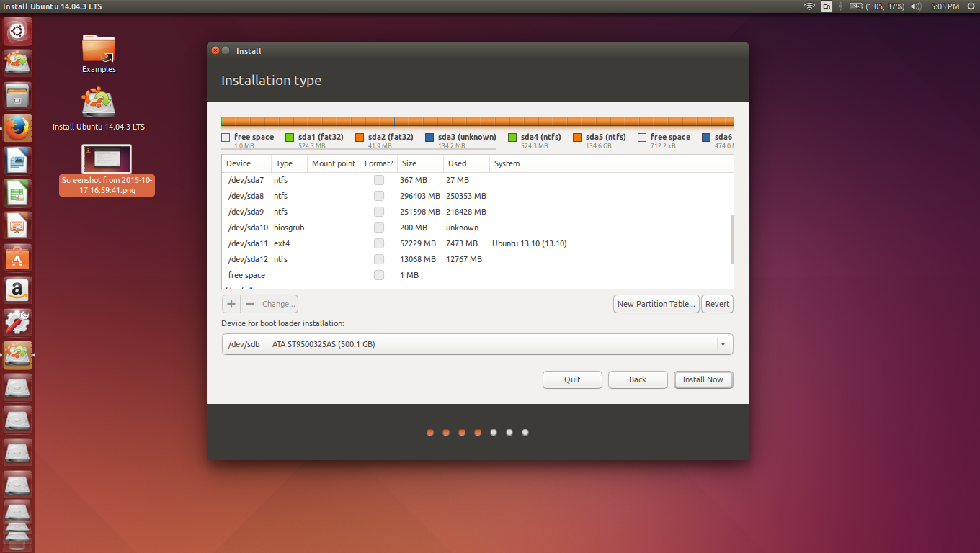Open System Settings wrench icon

tap(17, 323)
